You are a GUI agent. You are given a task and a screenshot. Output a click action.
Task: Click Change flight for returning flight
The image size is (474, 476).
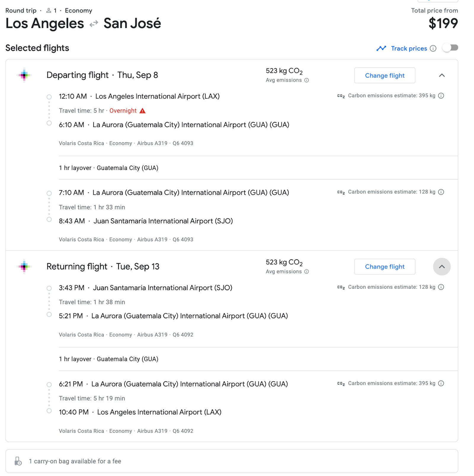(x=385, y=266)
